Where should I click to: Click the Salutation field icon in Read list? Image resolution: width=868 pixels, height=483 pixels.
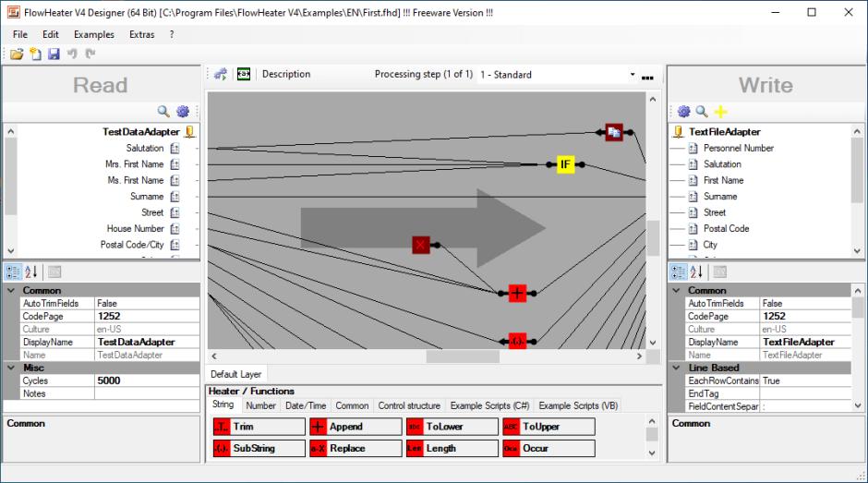175,148
